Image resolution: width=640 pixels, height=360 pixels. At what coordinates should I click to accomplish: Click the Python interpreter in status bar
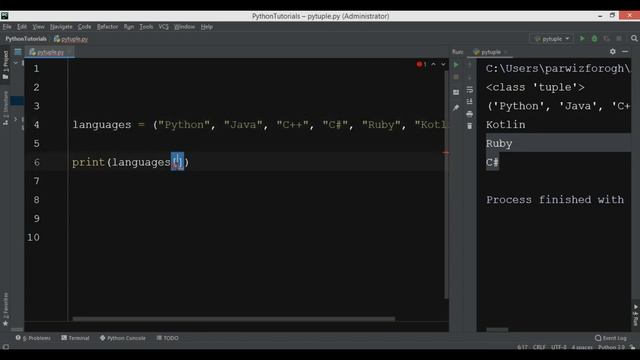[x=611, y=347]
